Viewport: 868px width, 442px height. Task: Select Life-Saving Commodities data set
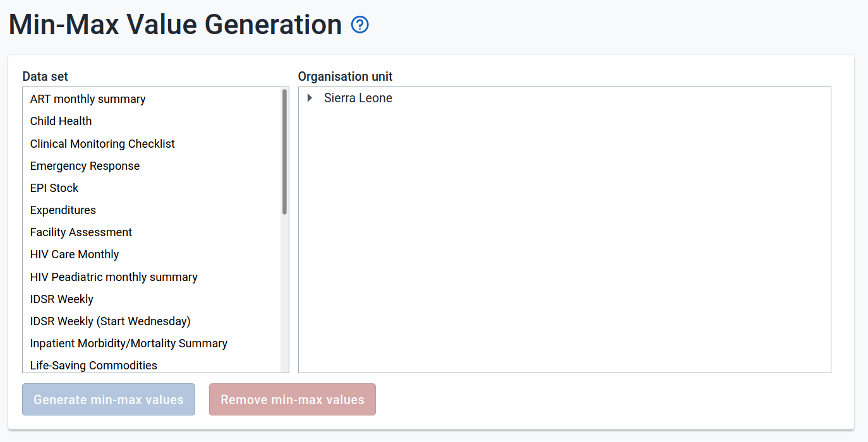tap(93, 366)
